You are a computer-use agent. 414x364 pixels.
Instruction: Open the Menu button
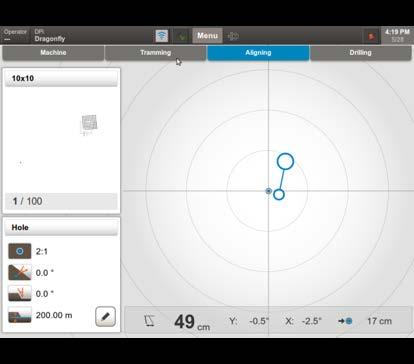tap(207, 36)
